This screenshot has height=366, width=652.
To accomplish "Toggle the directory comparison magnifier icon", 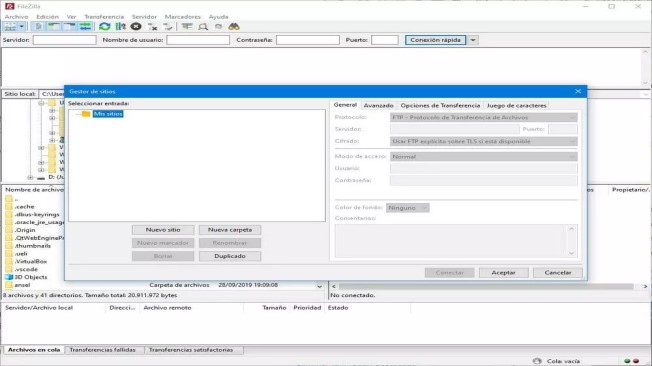I will [x=203, y=27].
